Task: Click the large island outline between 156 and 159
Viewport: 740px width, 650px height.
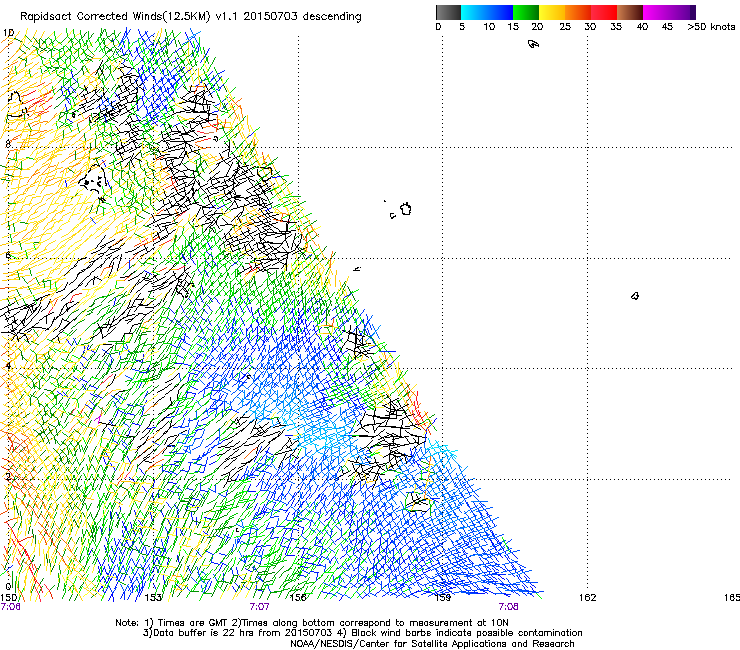Action: tap(406, 209)
